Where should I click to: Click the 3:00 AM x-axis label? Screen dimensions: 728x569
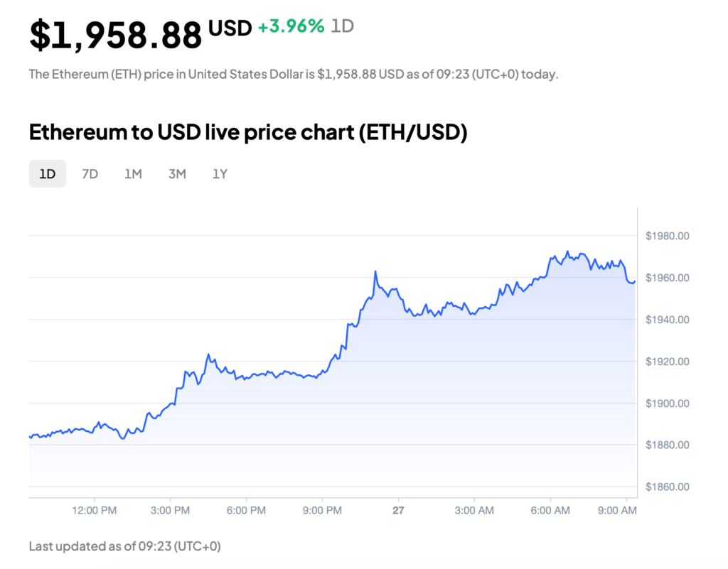(474, 511)
